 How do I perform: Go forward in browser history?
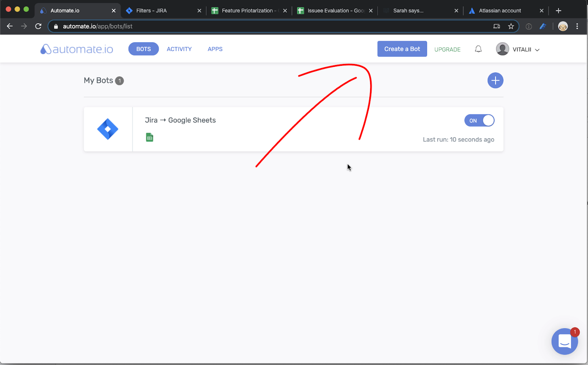(24, 26)
